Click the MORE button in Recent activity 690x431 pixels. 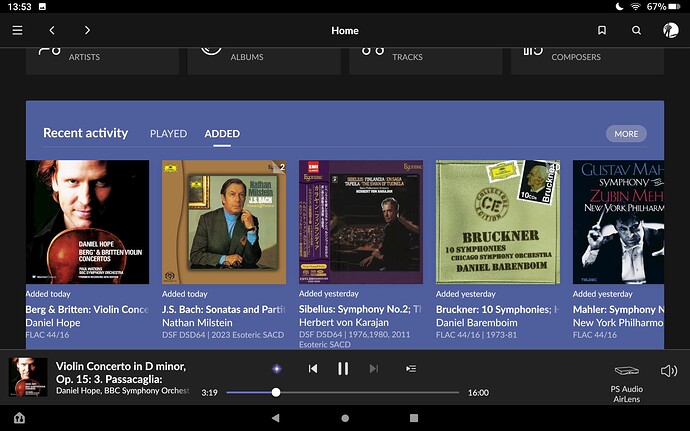click(626, 134)
